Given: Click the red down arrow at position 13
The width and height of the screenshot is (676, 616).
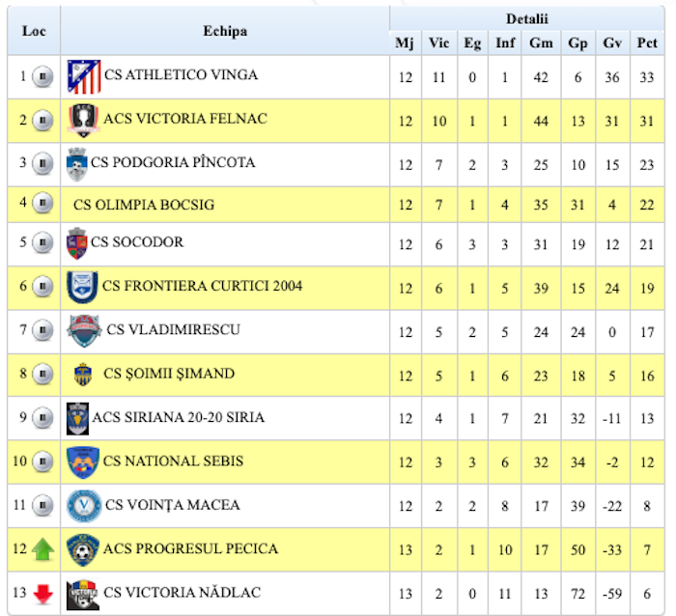Looking at the screenshot, I should (42, 594).
